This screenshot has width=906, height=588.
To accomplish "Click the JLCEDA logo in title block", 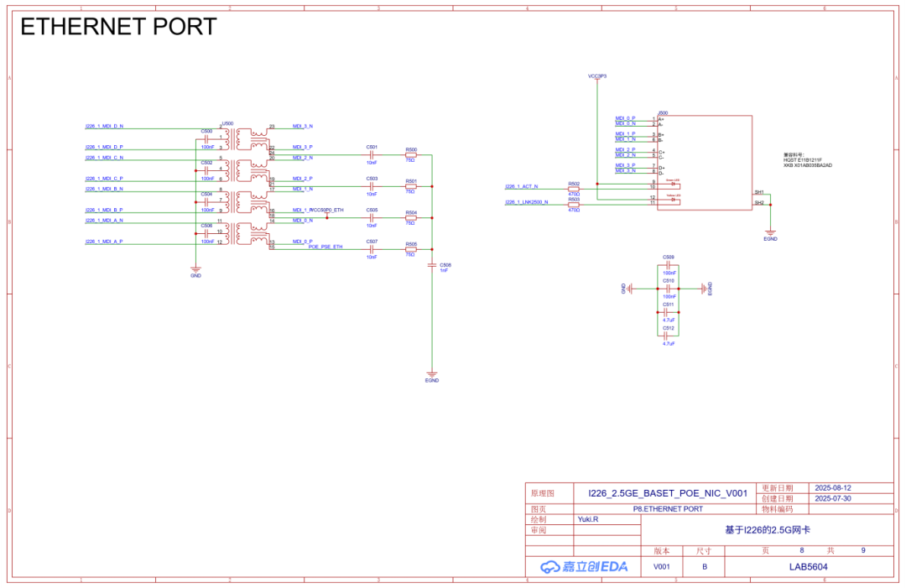I will tap(584, 567).
